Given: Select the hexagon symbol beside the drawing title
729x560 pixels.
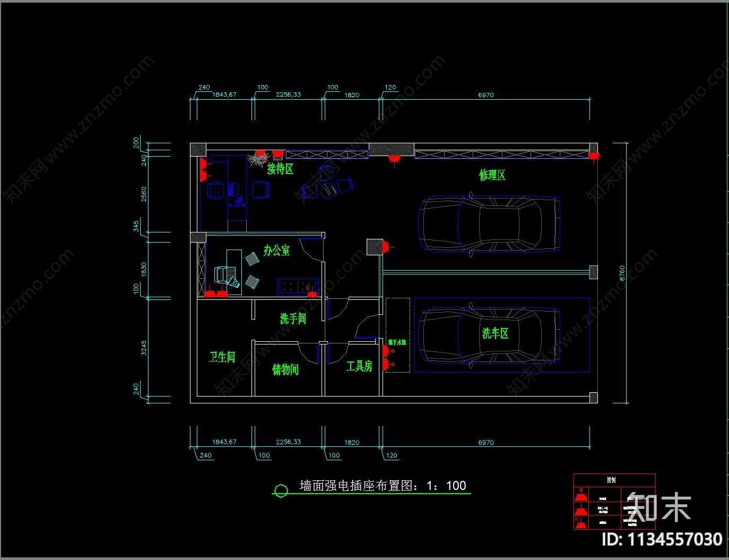Looking at the screenshot, I should (281, 490).
